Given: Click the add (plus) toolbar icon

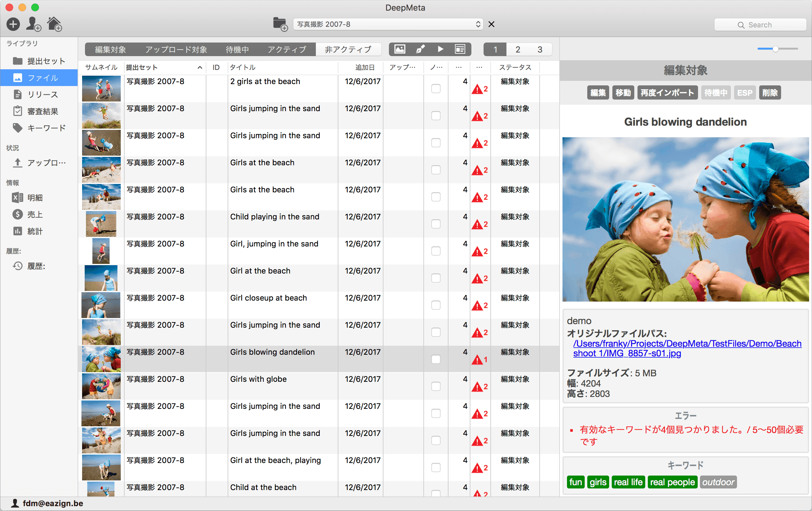Looking at the screenshot, I should pos(13,24).
